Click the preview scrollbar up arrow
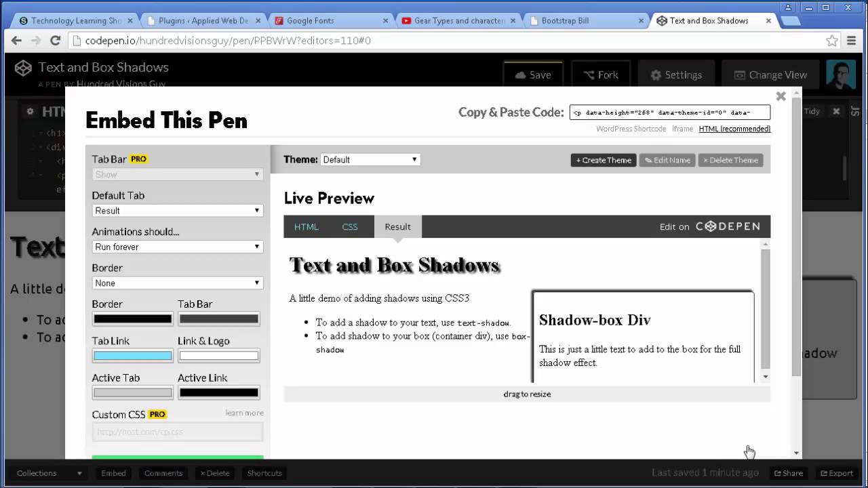Image resolution: width=868 pixels, height=488 pixels. coord(766,244)
